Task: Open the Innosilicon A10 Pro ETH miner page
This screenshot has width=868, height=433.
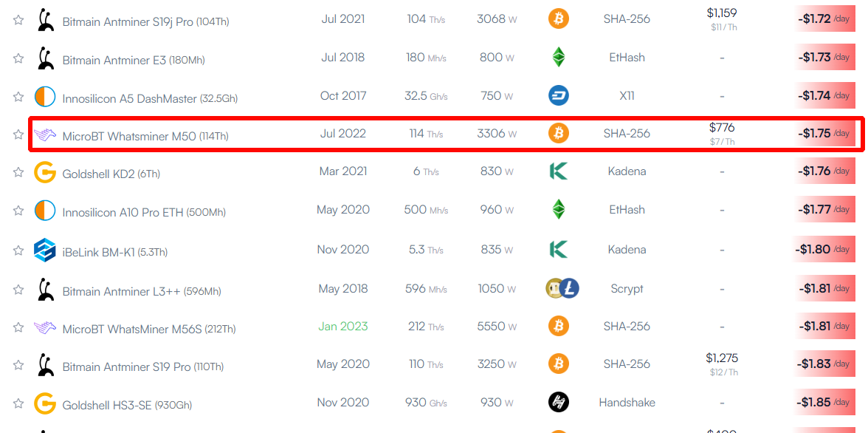Action: click(x=144, y=212)
